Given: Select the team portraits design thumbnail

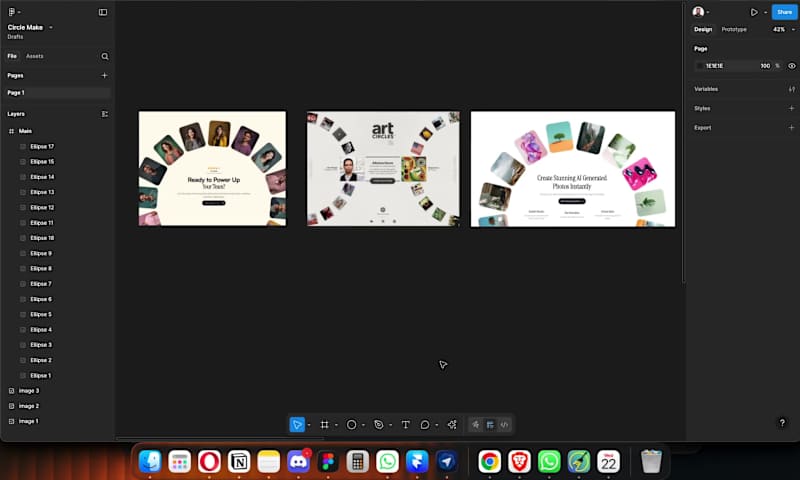Looking at the screenshot, I should tap(212, 168).
